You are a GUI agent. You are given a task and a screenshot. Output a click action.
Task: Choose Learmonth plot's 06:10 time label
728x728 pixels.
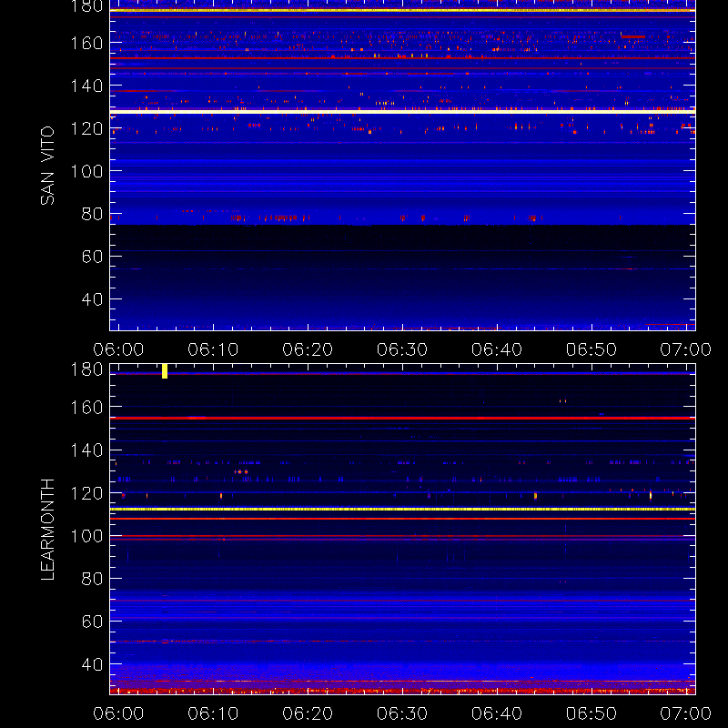tap(213, 713)
